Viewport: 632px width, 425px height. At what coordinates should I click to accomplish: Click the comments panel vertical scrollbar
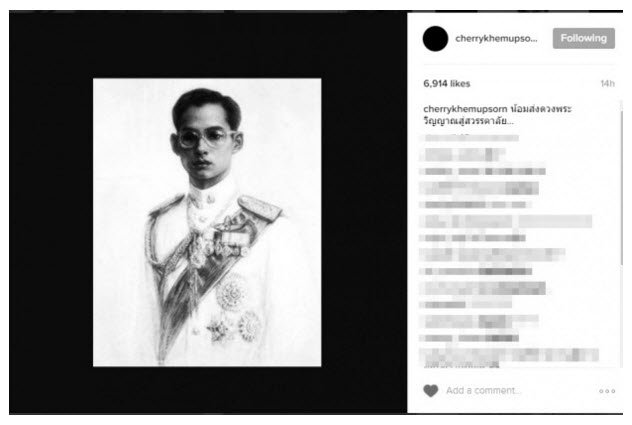621,183
